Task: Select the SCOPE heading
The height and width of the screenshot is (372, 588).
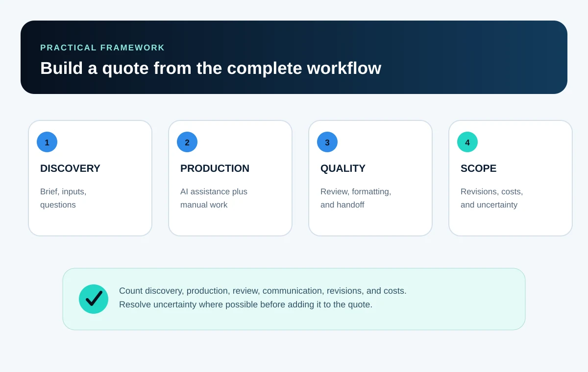Action: [x=478, y=168]
